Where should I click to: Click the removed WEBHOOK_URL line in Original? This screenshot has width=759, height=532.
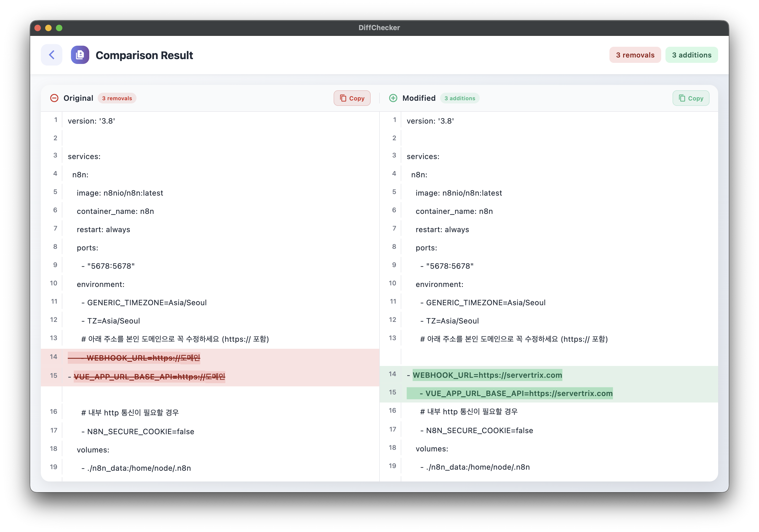[x=143, y=358]
